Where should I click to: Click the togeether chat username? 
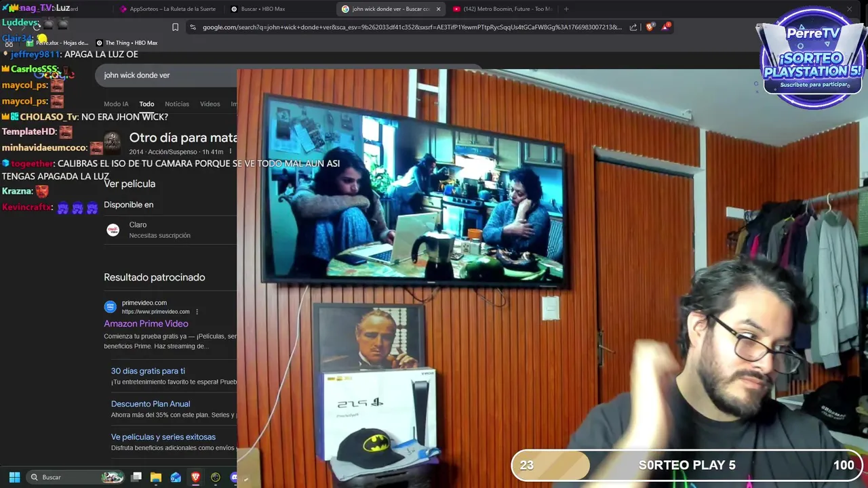pyautogui.click(x=32, y=163)
